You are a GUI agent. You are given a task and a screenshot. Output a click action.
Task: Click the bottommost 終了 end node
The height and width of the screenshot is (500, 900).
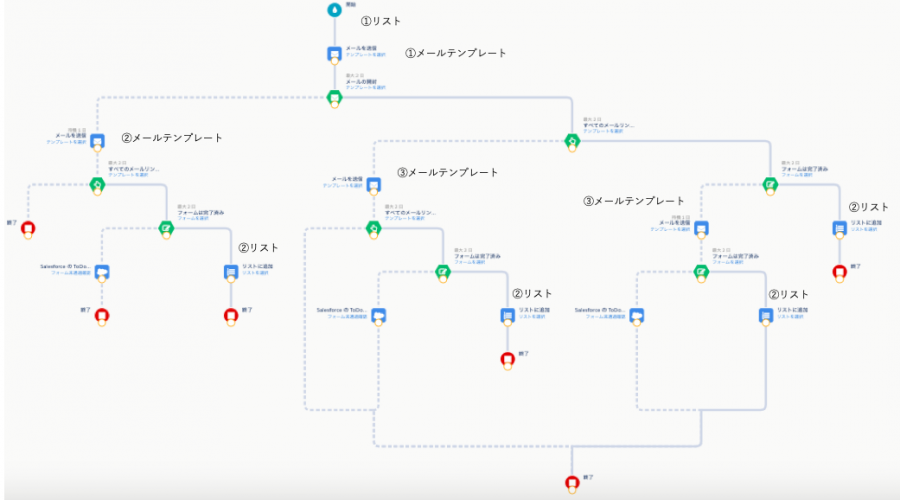pyautogui.click(x=572, y=482)
